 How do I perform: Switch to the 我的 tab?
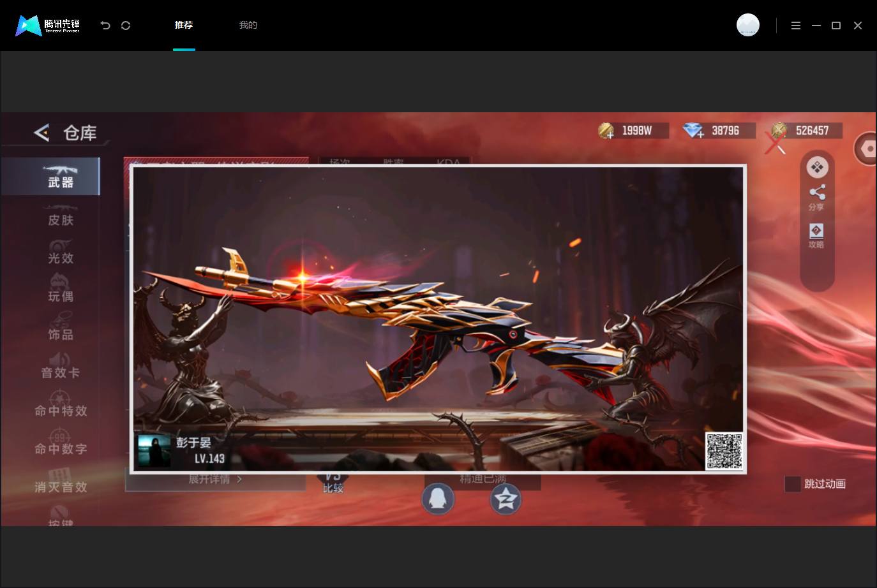248,25
